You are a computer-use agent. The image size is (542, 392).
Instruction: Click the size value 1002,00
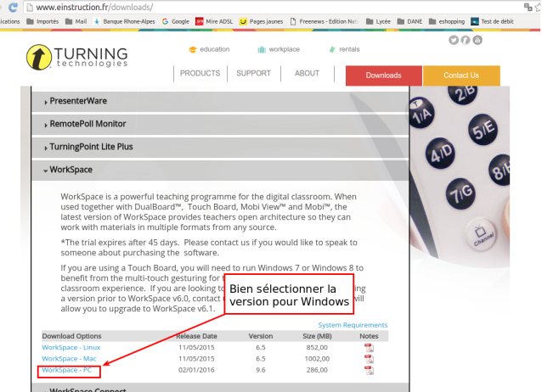coord(317,359)
